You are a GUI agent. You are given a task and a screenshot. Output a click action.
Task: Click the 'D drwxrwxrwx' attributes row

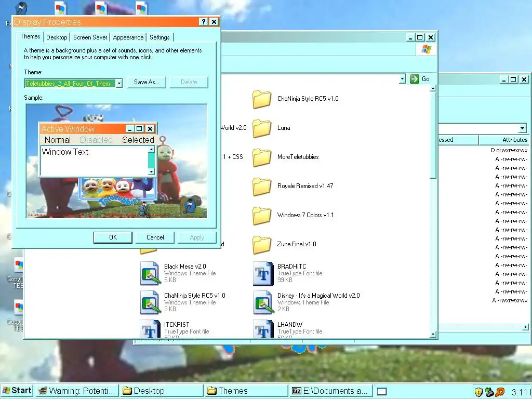(x=509, y=150)
